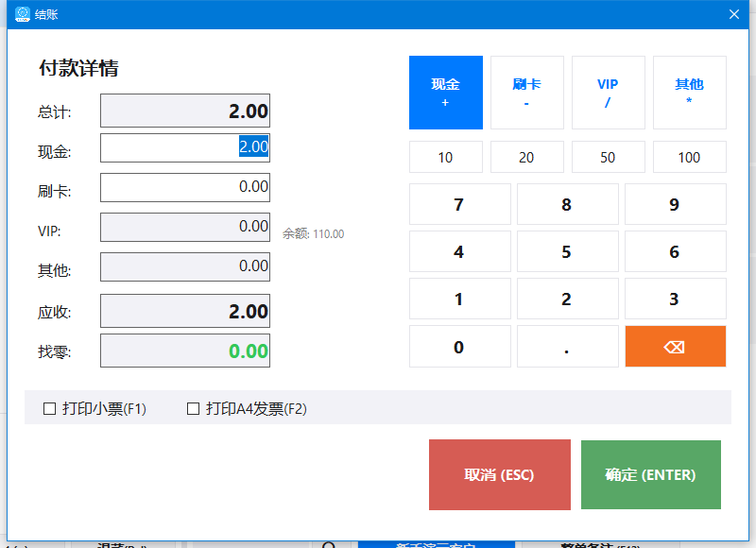Tap keypad digit 2
This screenshot has height=548, width=756.
point(568,299)
